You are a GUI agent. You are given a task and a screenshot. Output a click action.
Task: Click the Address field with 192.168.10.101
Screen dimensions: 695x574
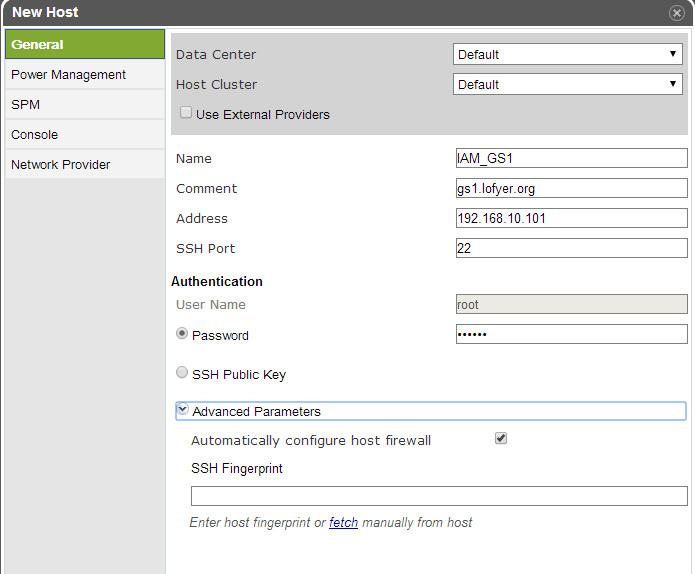(572, 218)
